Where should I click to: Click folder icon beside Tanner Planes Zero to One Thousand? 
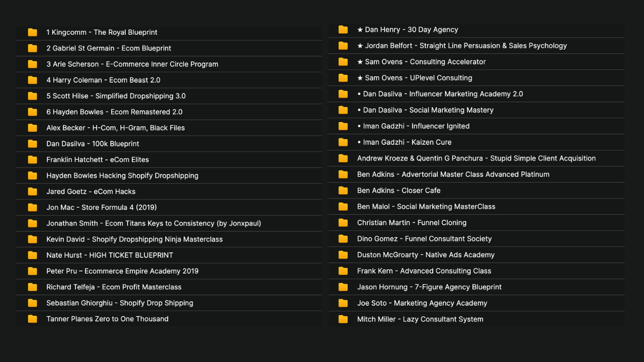33,319
